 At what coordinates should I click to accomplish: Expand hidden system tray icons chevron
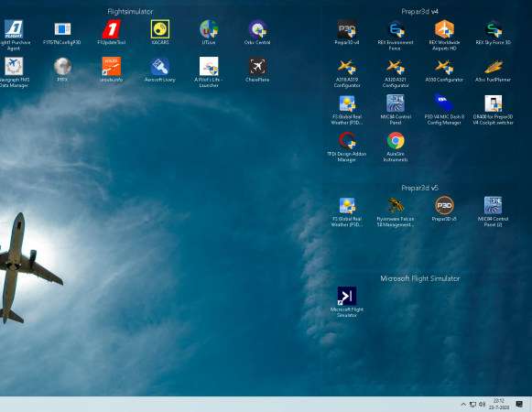(x=463, y=404)
